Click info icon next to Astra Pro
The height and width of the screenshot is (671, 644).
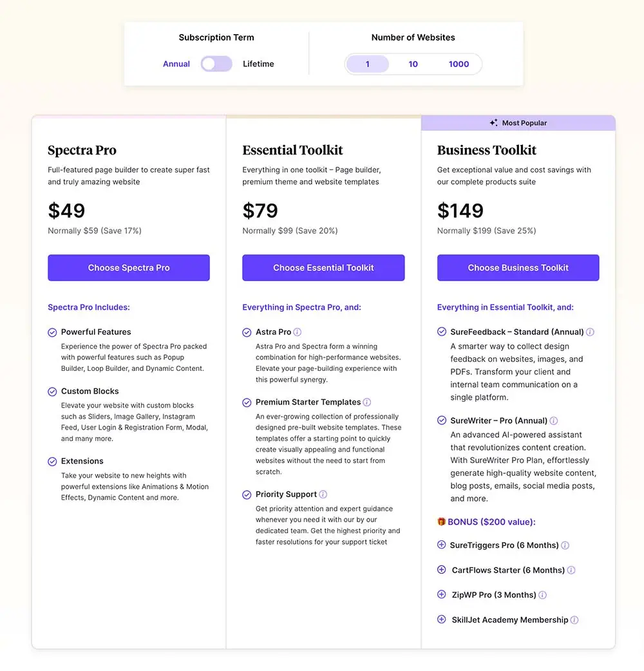tap(298, 332)
